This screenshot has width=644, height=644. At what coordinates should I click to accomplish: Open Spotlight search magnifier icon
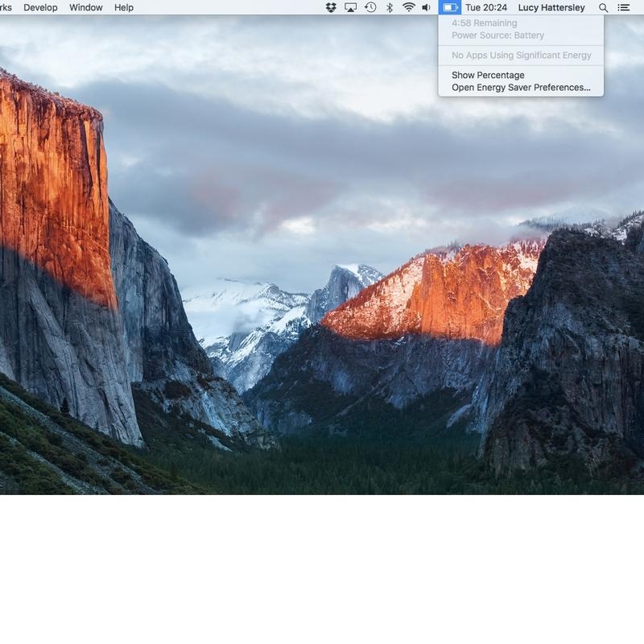(603, 8)
